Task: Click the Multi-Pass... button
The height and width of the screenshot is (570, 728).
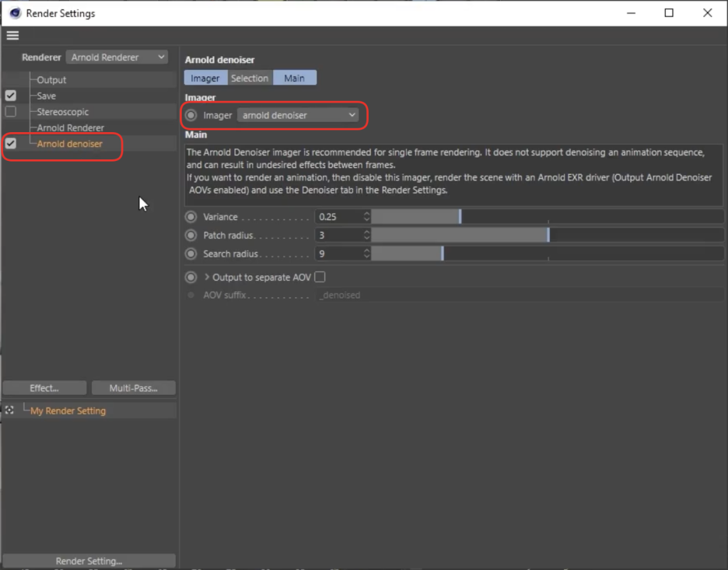Action: (134, 388)
